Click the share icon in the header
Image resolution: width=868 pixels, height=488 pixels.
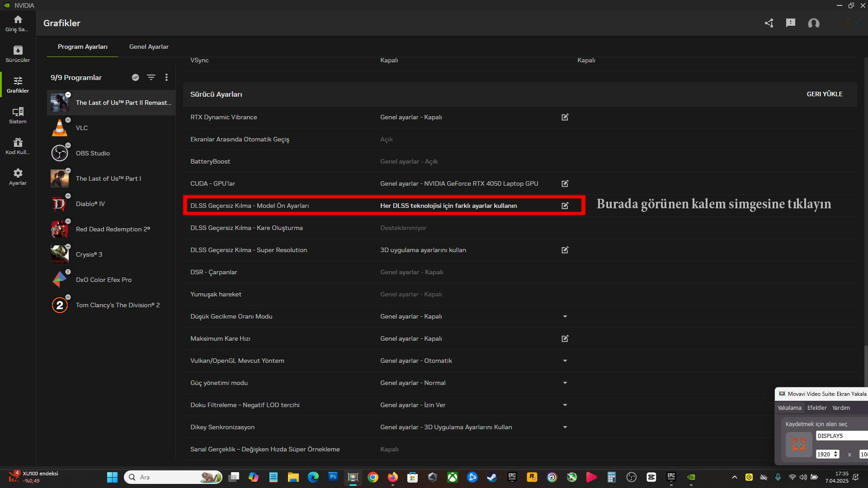769,23
